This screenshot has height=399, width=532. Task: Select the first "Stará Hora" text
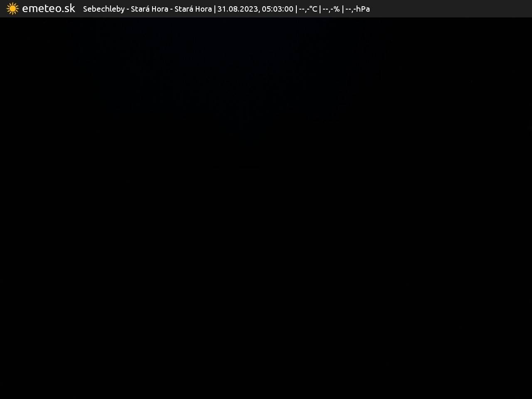point(149,9)
